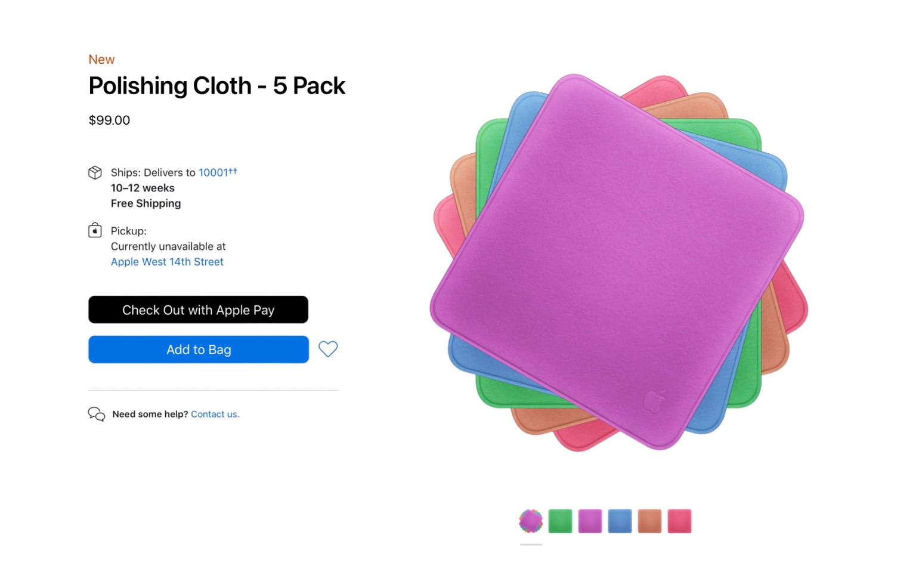Follow the Contact us link
This screenshot has width=916, height=588.
pyautogui.click(x=215, y=414)
